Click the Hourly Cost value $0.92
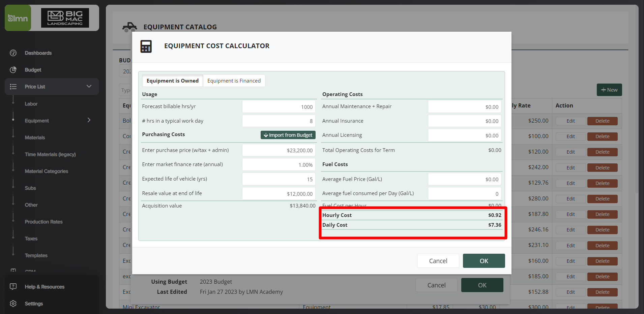The width and height of the screenshot is (644, 314). tap(495, 215)
